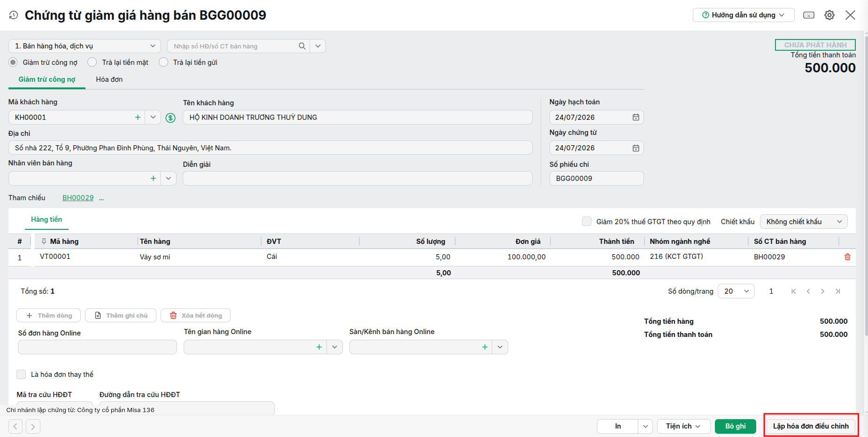Go to next page of the grid
Screen dimensions: 868x437
pyautogui.click(x=822, y=291)
